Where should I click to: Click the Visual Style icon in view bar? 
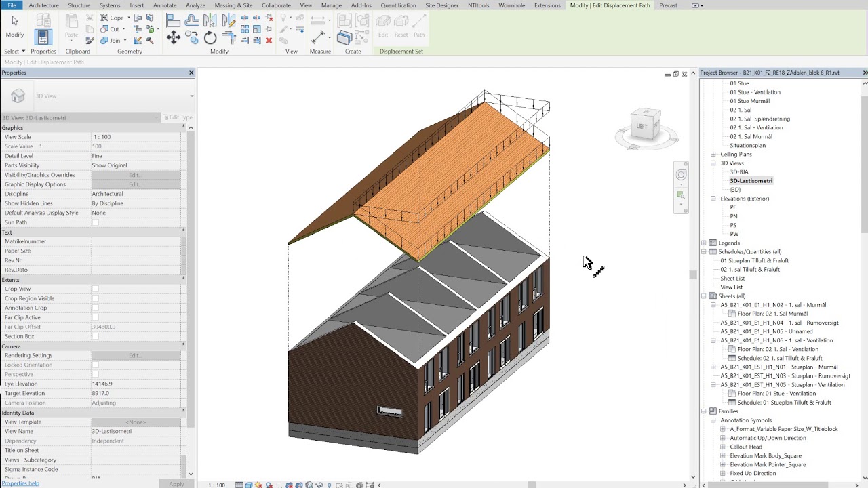(x=249, y=485)
